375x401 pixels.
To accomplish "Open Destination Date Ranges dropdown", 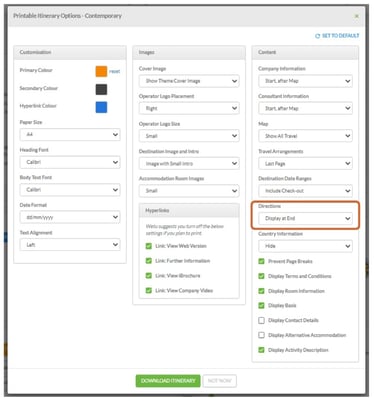I will tap(305, 191).
